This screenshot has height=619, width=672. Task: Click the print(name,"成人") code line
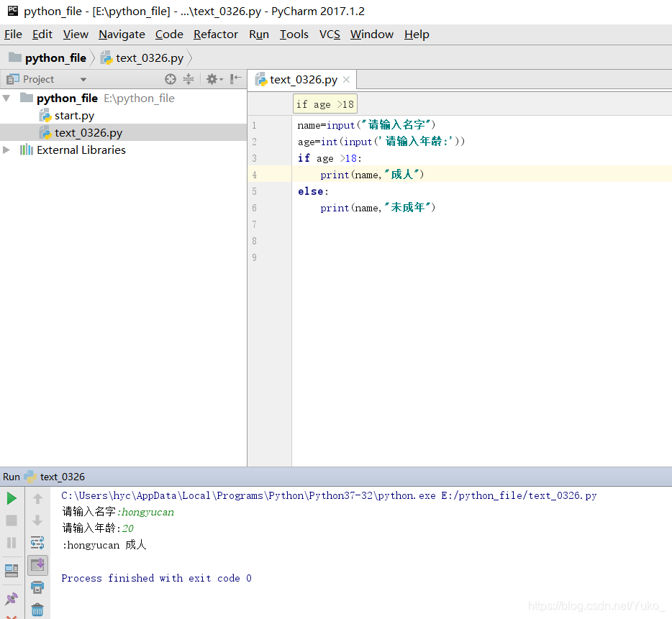point(372,175)
